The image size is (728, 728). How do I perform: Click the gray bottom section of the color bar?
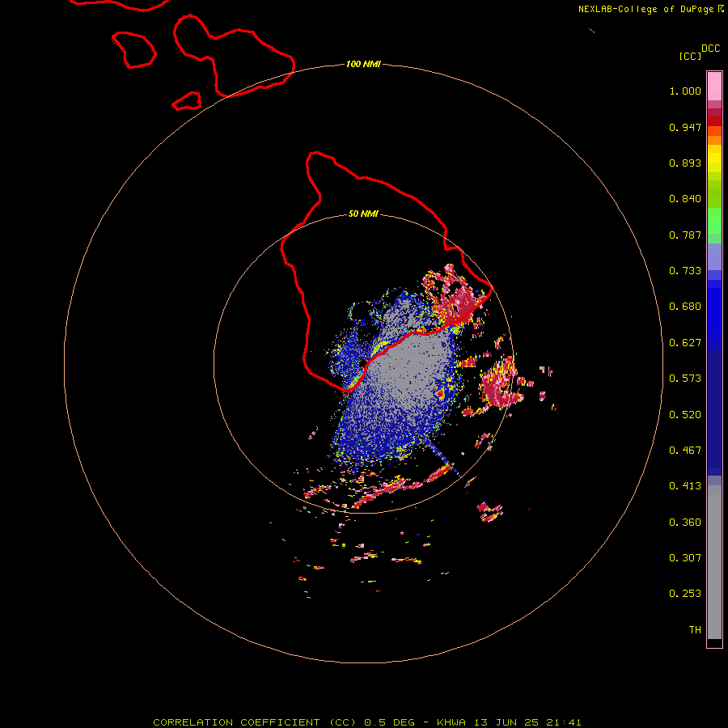pos(714,562)
